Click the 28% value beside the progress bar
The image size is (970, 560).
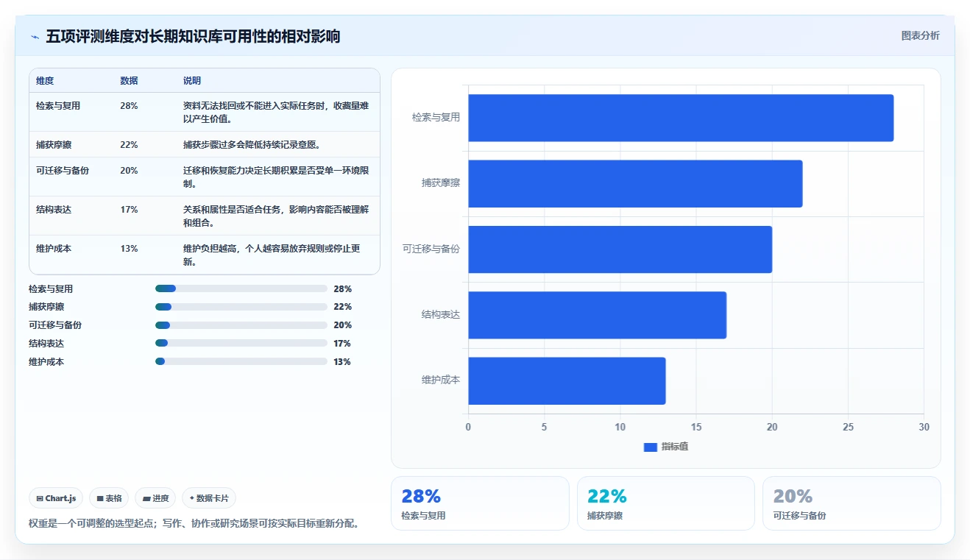[x=342, y=289]
